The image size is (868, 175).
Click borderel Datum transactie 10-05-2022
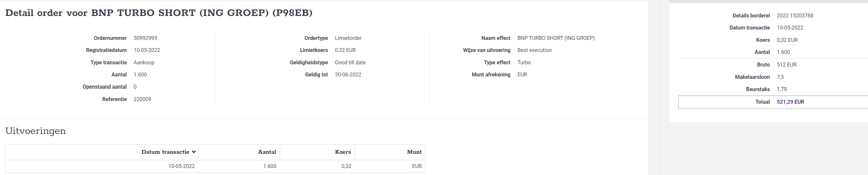(x=790, y=28)
